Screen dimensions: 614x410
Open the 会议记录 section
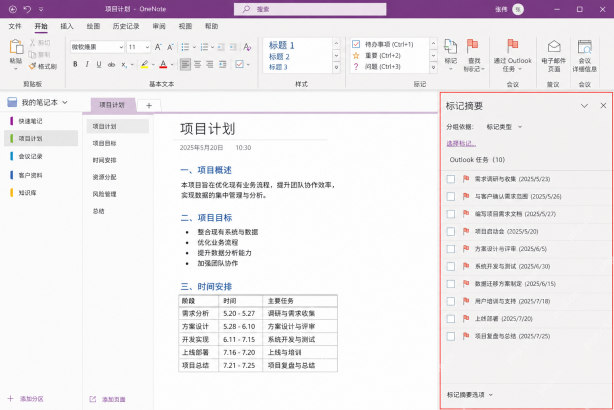coord(31,156)
